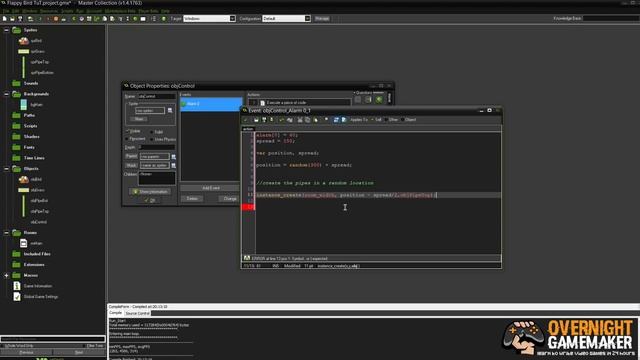This screenshot has height=360, width=640.
Task: Open the File menu
Action: point(6,11)
